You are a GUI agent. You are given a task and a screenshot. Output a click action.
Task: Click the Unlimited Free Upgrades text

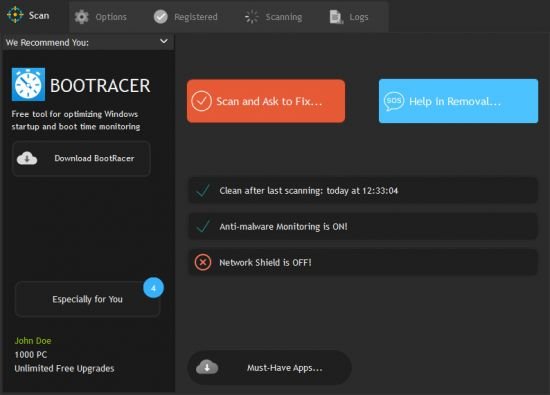point(64,369)
